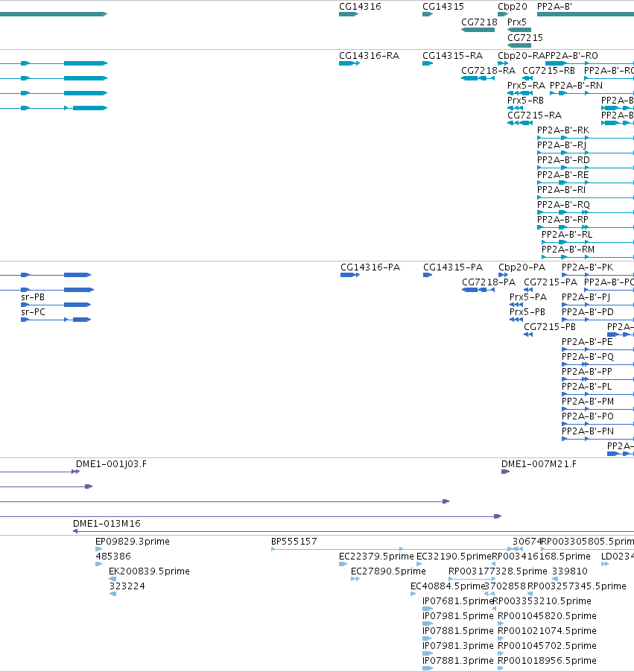Click the CG7218-RA transcript label

(488, 71)
